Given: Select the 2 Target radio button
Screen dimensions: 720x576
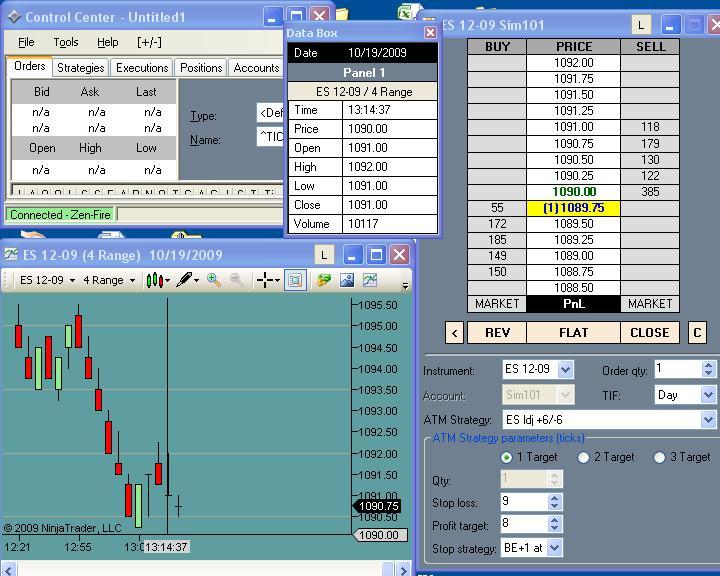Looking at the screenshot, I should [x=583, y=457].
